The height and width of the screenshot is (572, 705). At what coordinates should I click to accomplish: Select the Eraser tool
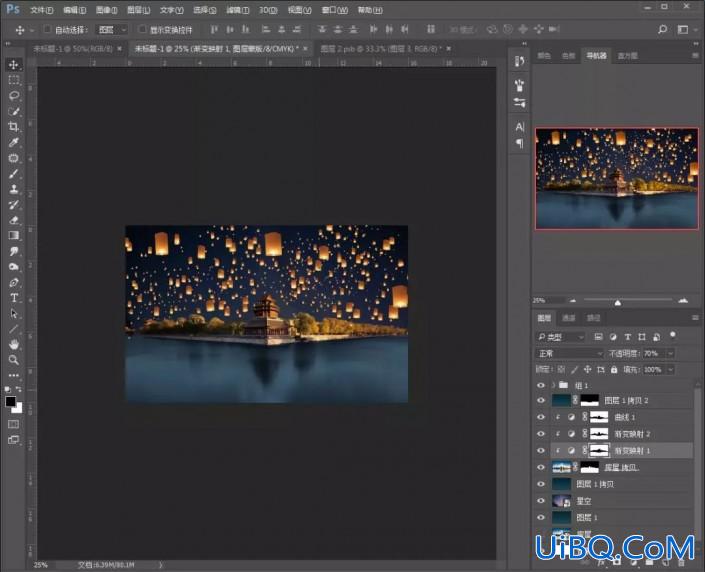pyautogui.click(x=13, y=220)
